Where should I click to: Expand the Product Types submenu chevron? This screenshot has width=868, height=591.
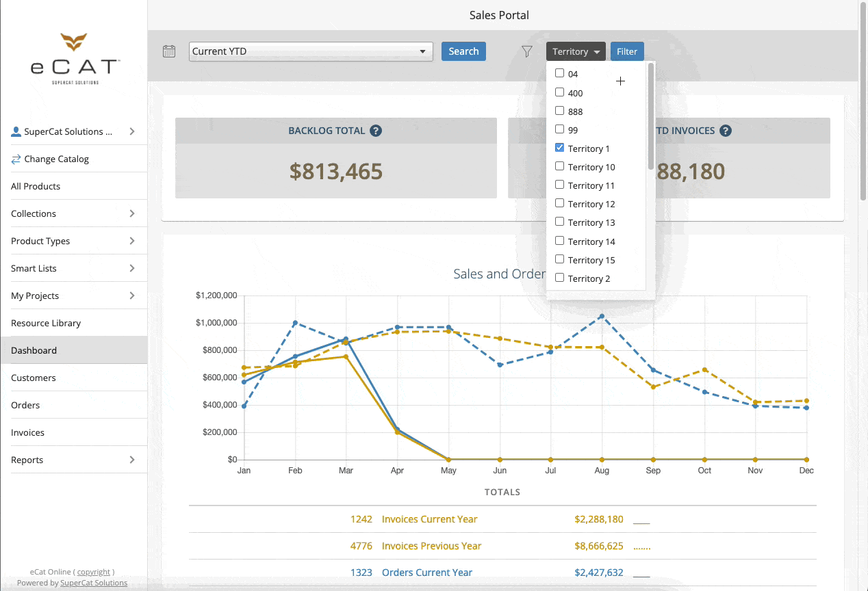[132, 241]
